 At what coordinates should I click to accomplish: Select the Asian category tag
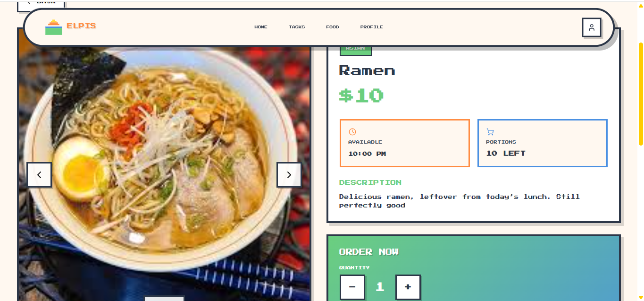(355, 49)
